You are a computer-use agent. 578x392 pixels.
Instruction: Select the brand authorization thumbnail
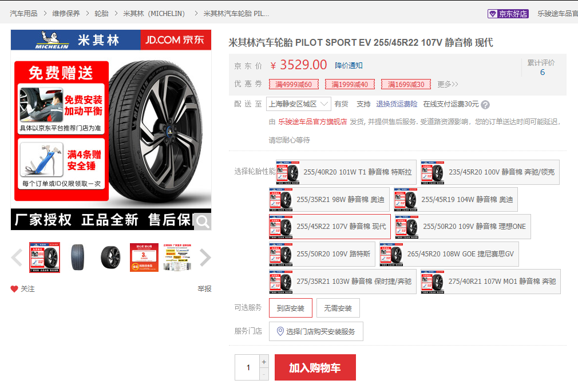[x=177, y=258]
